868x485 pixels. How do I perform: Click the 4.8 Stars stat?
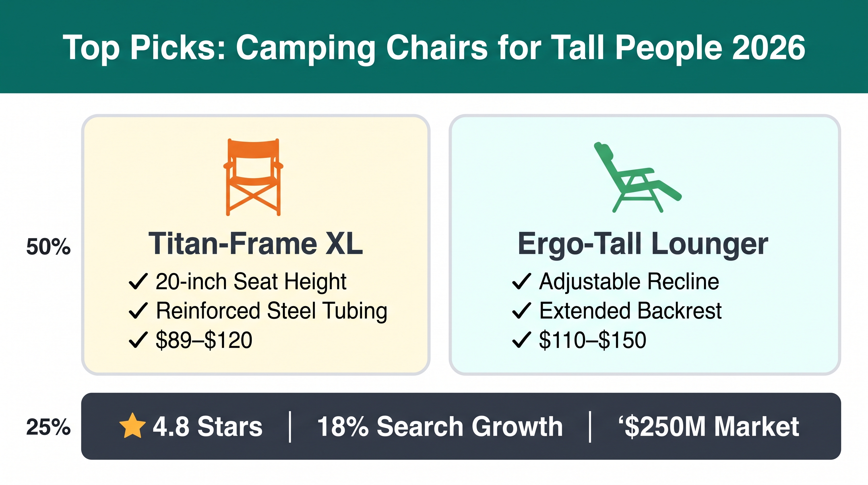[x=207, y=426]
